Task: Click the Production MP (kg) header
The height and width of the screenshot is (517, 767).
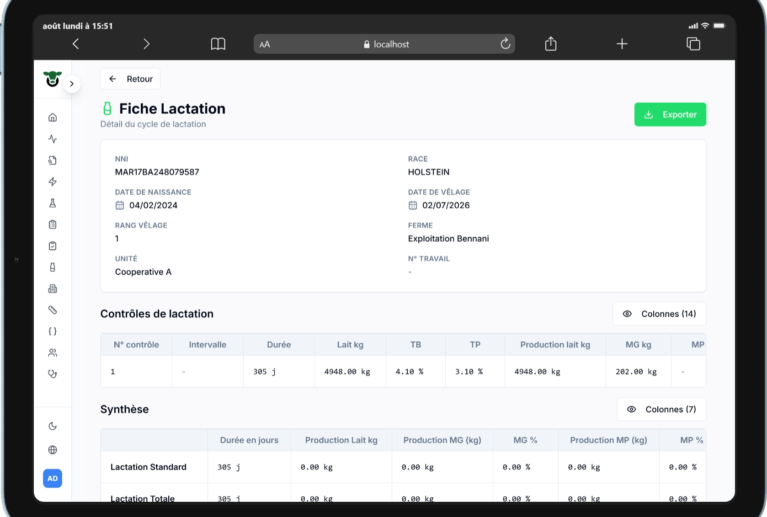Action: pyautogui.click(x=609, y=440)
